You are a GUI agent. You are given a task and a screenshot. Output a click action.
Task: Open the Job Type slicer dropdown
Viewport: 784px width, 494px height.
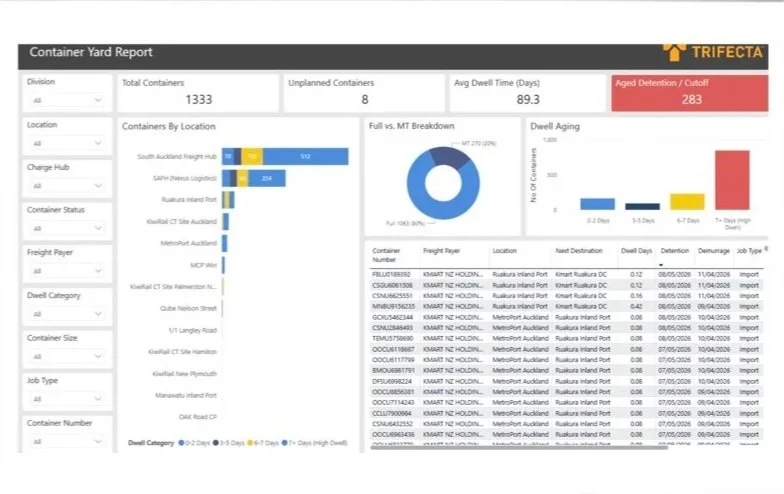click(67, 399)
